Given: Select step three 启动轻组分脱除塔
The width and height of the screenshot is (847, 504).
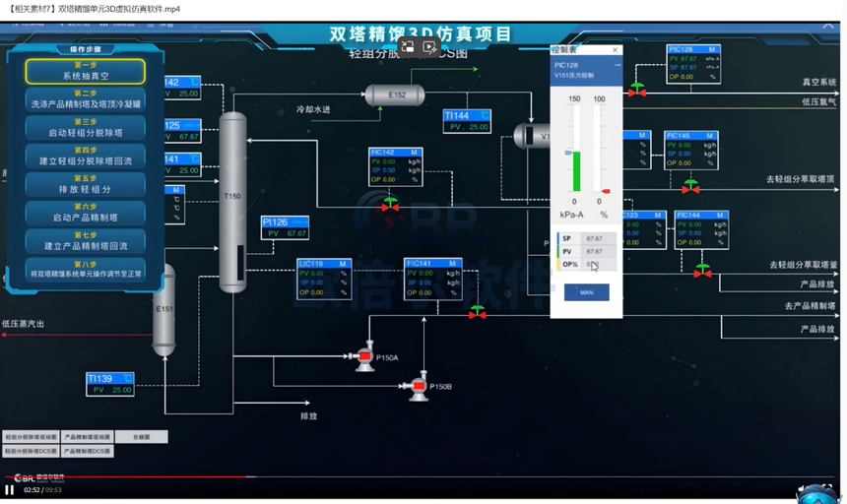Looking at the screenshot, I should tap(86, 128).
